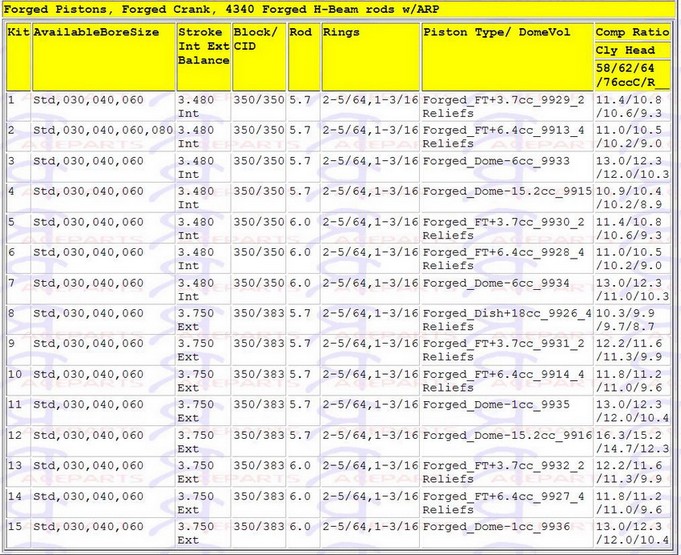Select block '350/350' in kit 5 row
Image resolution: width=681 pixels, height=555 pixels.
point(259,228)
